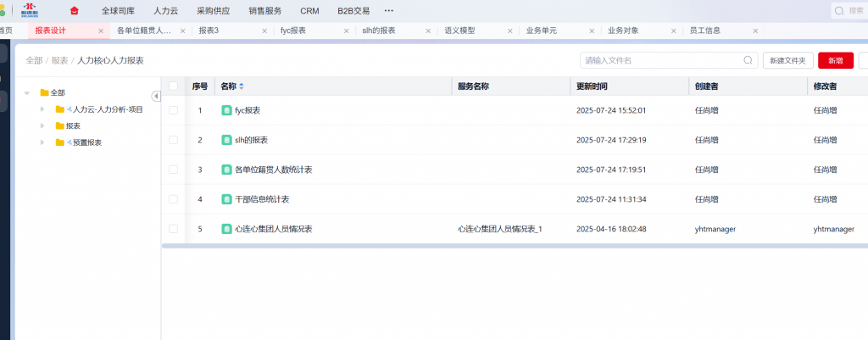Click the 请输入文件名 search input field
The image size is (868, 340).
tap(661, 60)
